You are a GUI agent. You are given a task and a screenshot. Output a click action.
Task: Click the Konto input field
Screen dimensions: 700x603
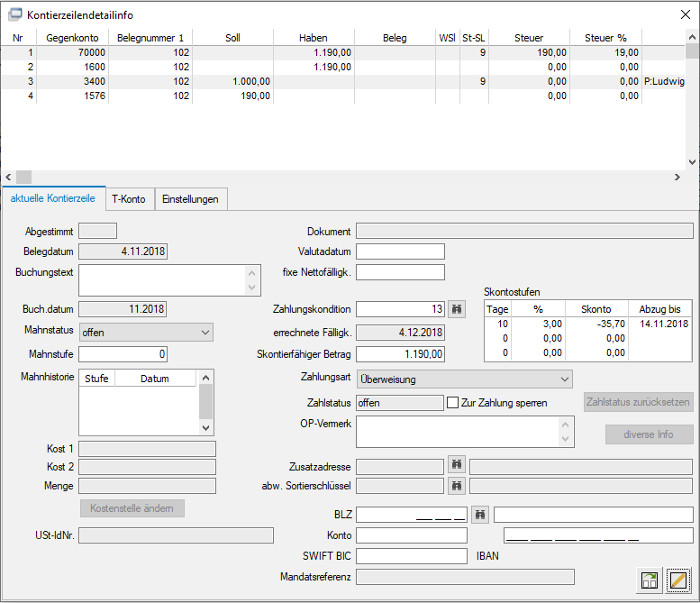coord(412,535)
